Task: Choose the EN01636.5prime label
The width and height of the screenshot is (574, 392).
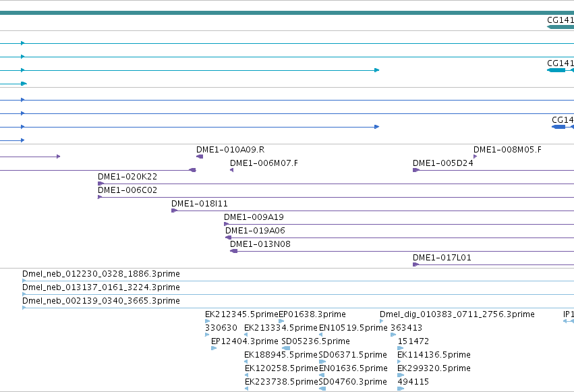Action: point(353,369)
